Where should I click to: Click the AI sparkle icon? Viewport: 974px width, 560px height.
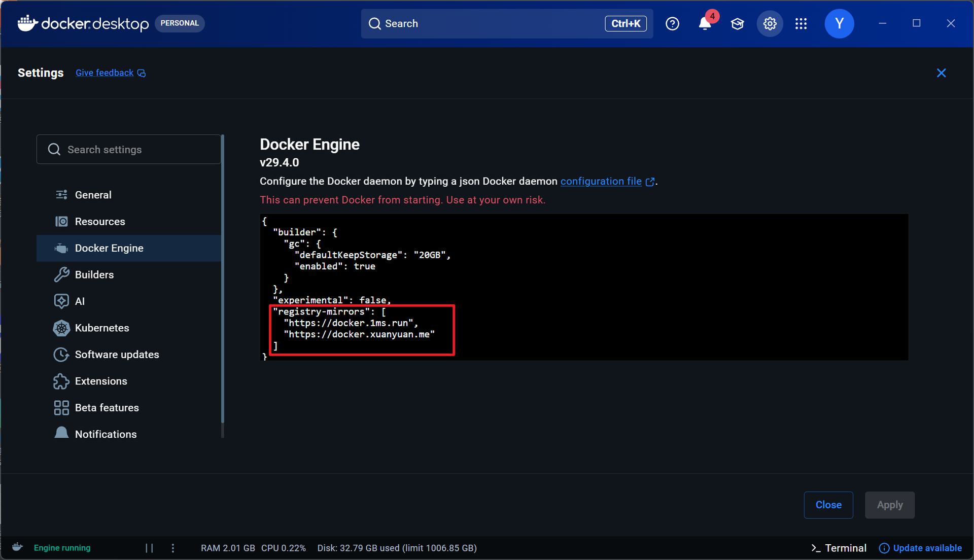(x=61, y=301)
